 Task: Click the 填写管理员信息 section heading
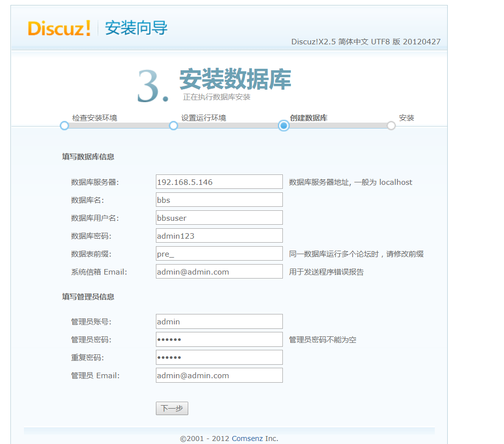[x=88, y=297]
